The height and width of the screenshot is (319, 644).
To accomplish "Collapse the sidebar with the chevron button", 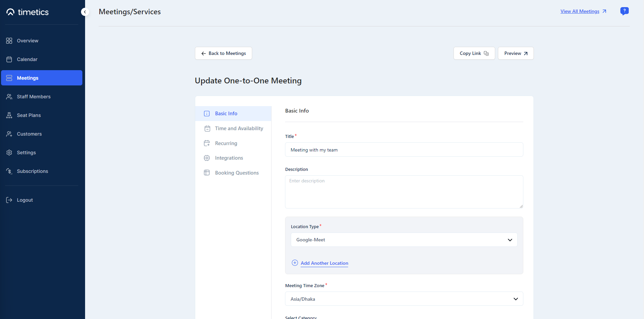I will click(x=85, y=12).
